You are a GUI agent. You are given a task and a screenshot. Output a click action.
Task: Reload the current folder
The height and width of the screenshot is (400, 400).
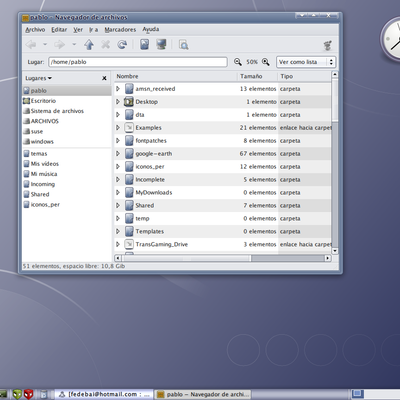click(122, 44)
